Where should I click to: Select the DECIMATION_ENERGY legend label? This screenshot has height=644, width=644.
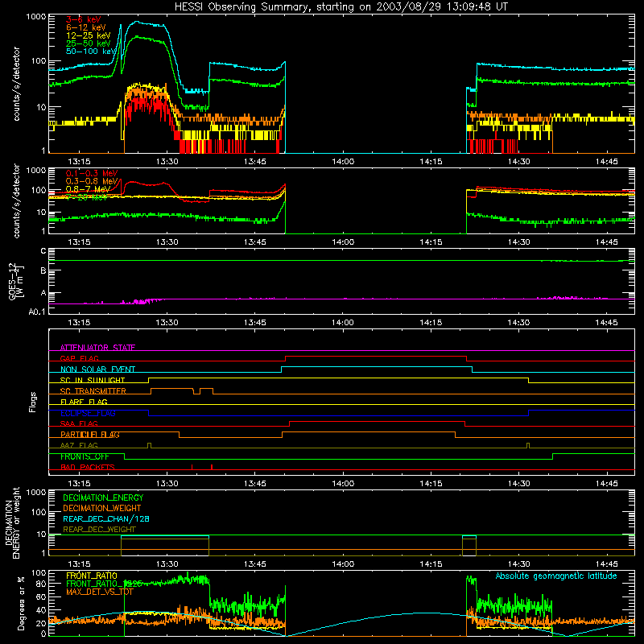103,497
